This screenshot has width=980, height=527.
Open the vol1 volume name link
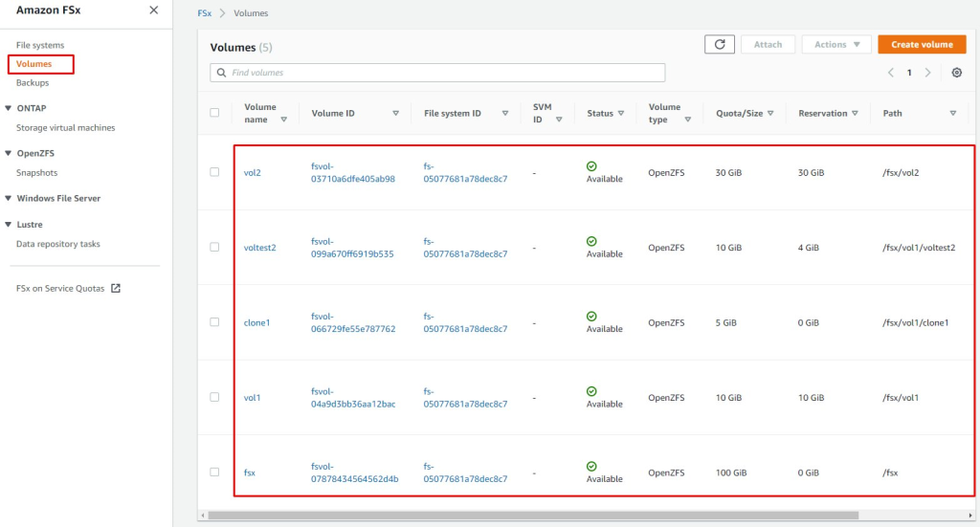coord(252,397)
